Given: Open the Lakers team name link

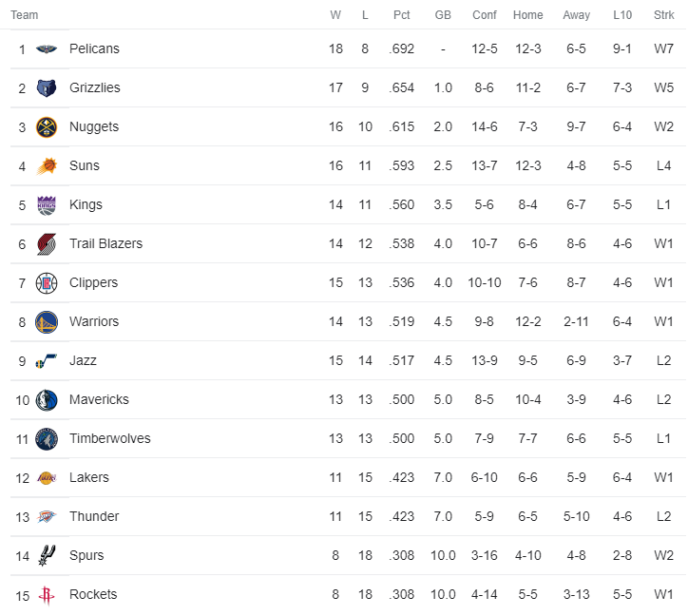Looking at the screenshot, I should 89,477.
